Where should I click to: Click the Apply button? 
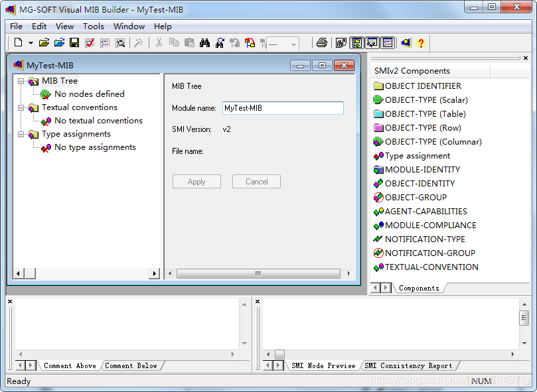coord(196,181)
